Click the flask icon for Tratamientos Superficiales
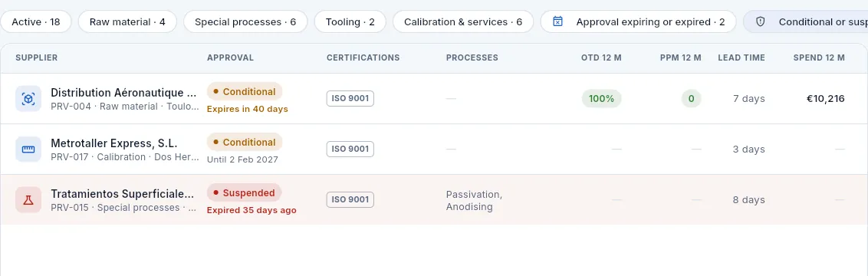868x276 pixels. tap(28, 199)
